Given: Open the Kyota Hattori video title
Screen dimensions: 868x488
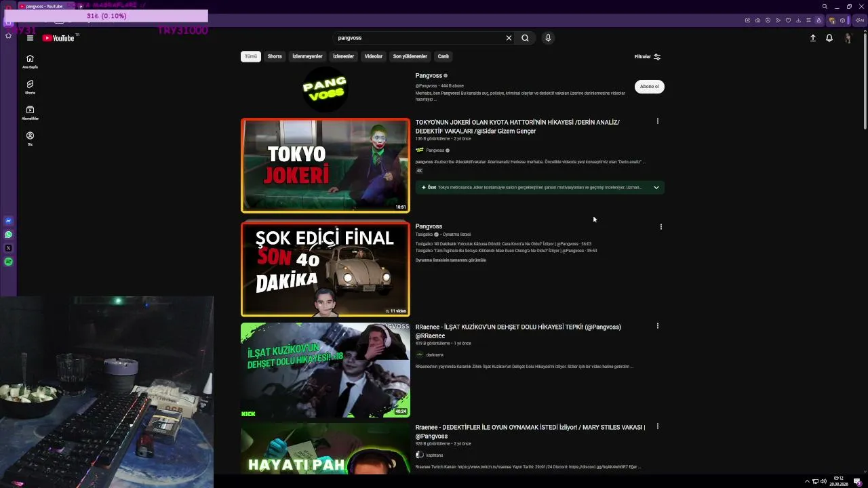Looking at the screenshot, I should [517, 126].
